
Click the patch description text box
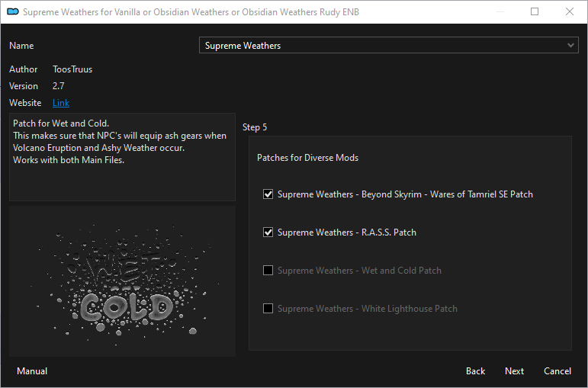(x=122, y=157)
